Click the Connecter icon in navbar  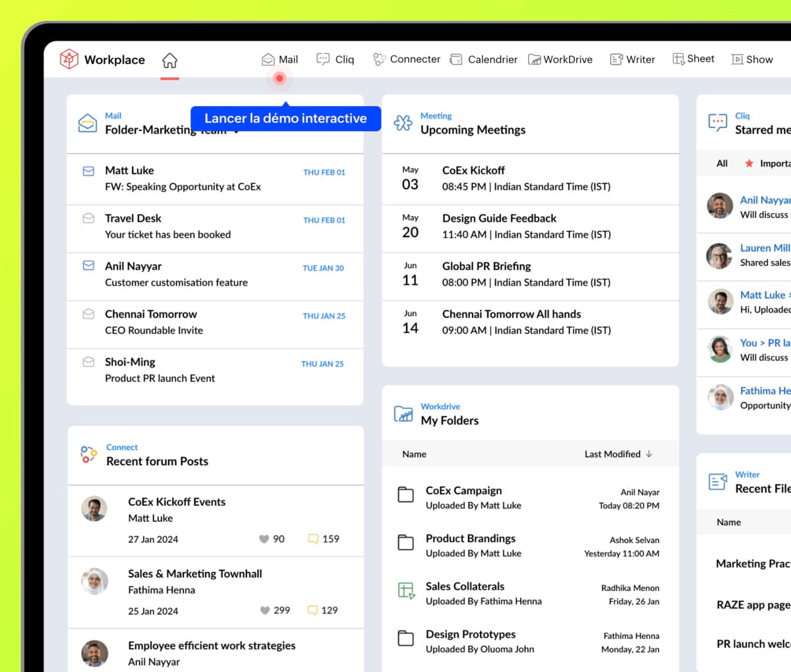379,59
